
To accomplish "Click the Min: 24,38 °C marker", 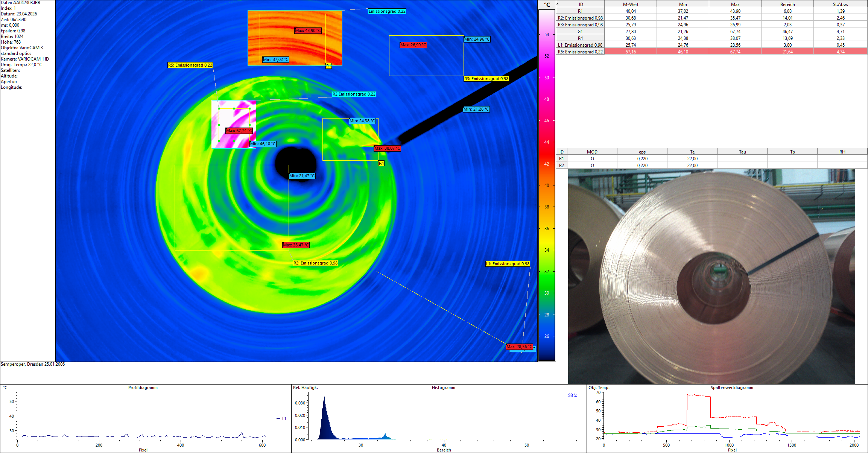I will 362,121.
